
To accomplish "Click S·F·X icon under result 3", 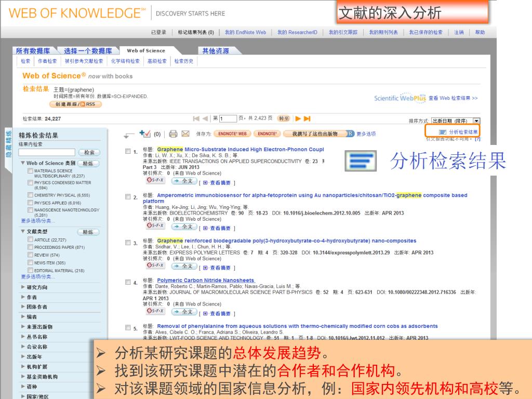I will point(155,265).
